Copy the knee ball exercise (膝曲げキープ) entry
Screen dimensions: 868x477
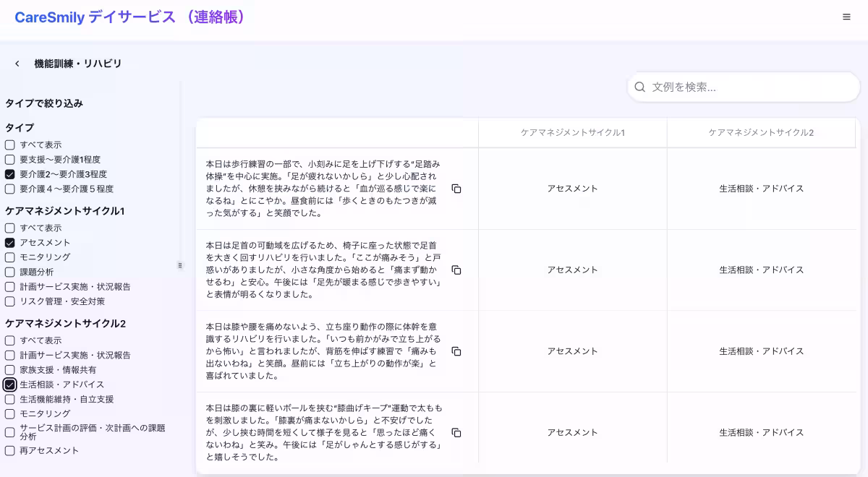point(458,432)
